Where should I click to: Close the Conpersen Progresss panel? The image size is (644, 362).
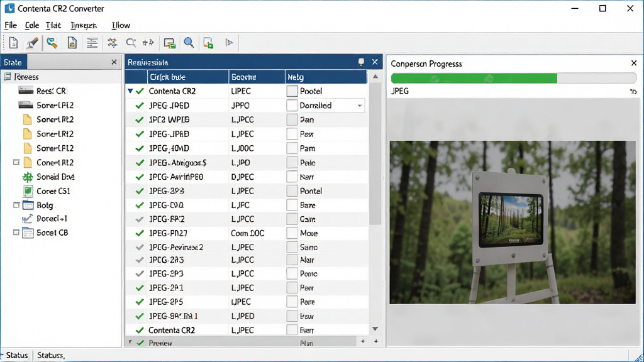[x=634, y=63]
